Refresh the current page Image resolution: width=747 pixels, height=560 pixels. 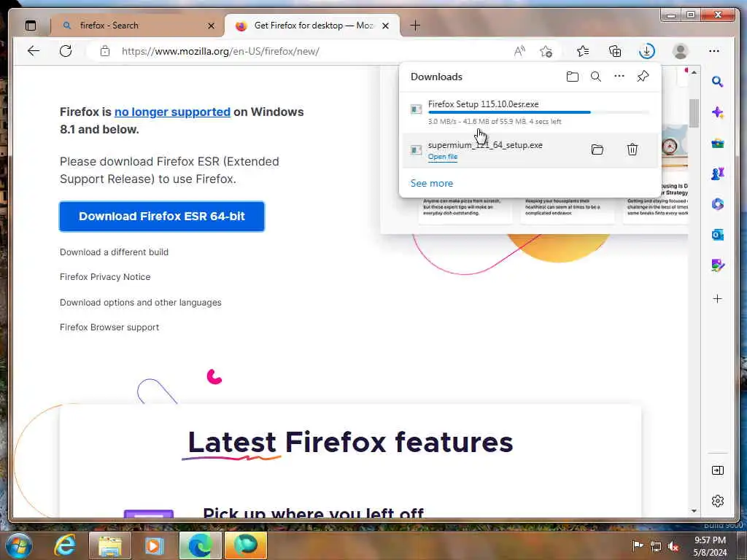[66, 51]
